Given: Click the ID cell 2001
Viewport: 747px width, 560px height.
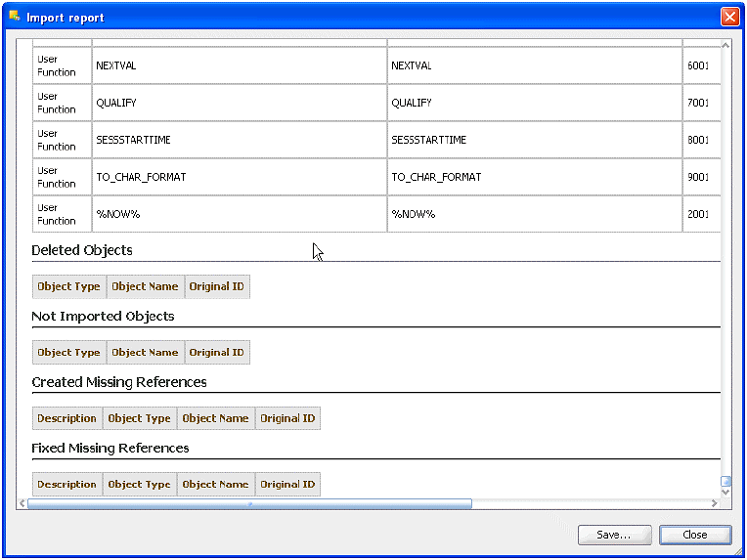Looking at the screenshot, I should coord(701,214).
